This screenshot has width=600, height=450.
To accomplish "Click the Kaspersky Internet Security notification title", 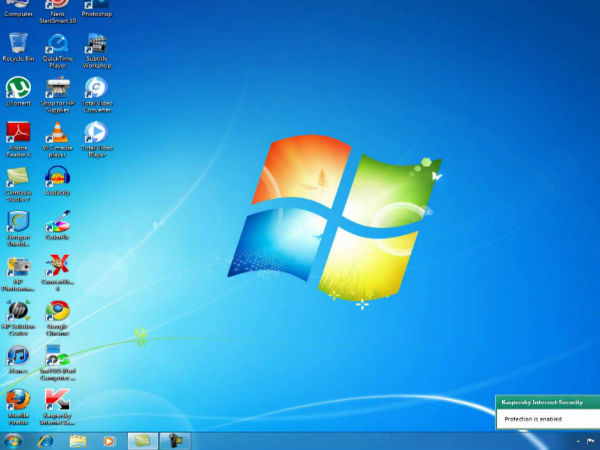I will click(x=542, y=402).
